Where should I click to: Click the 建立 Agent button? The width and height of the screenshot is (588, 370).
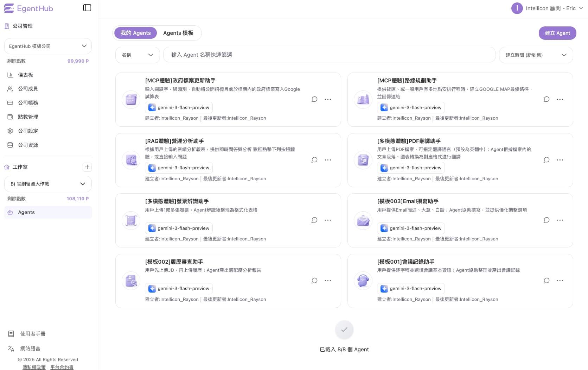coord(557,33)
